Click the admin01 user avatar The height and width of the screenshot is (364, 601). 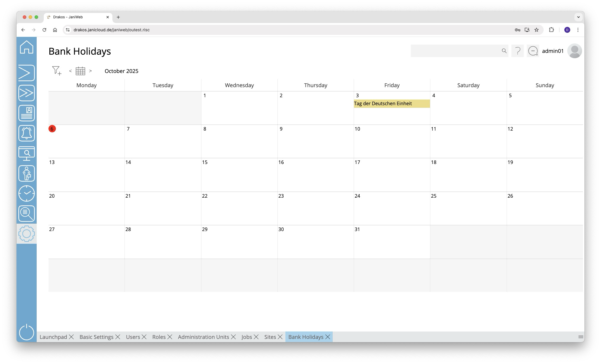point(574,51)
